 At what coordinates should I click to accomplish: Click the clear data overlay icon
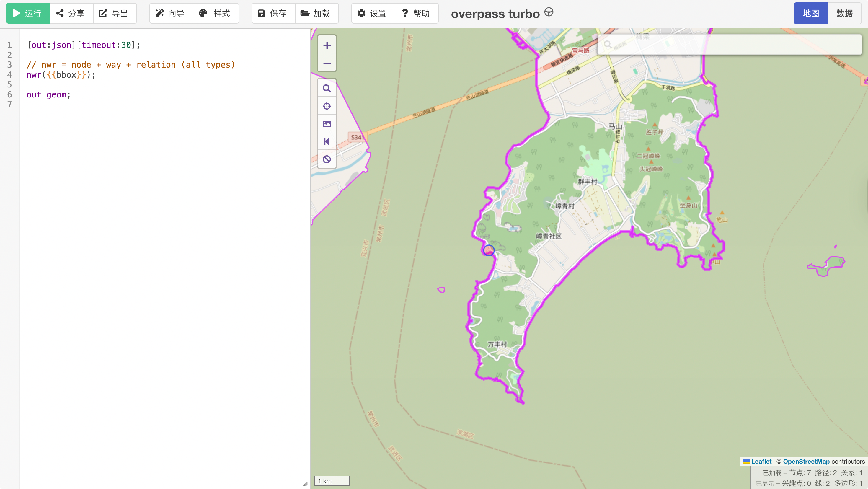click(x=327, y=159)
